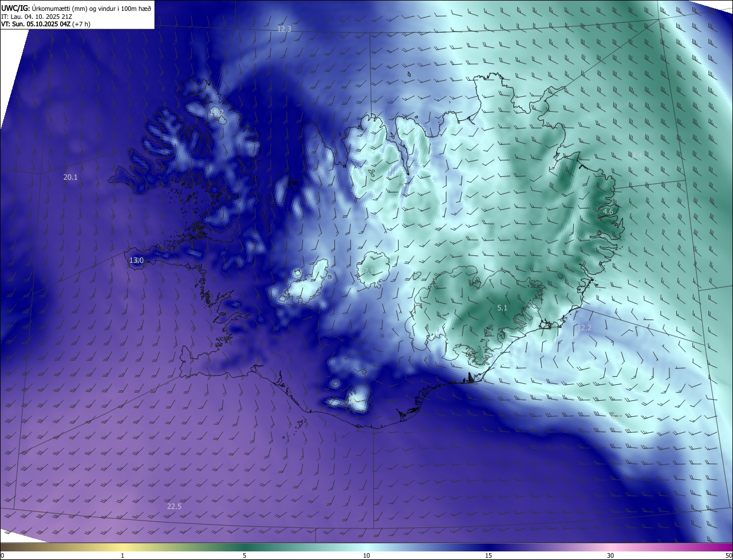Click the 12.2 value label off the southeast coast

point(584,328)
